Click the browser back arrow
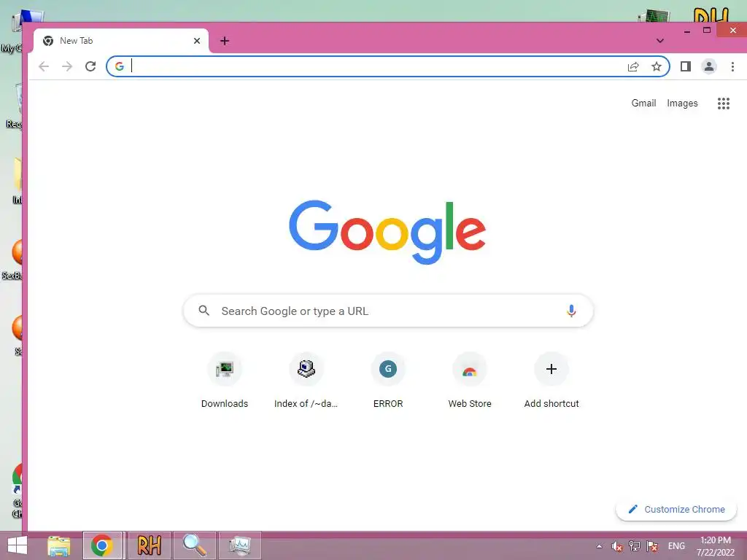Image resolution: width=747 pixels, height=560 pixels. click(44, 66)
